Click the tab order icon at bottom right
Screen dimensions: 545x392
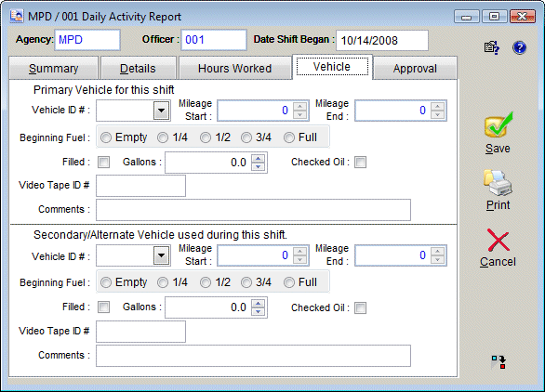498,362
